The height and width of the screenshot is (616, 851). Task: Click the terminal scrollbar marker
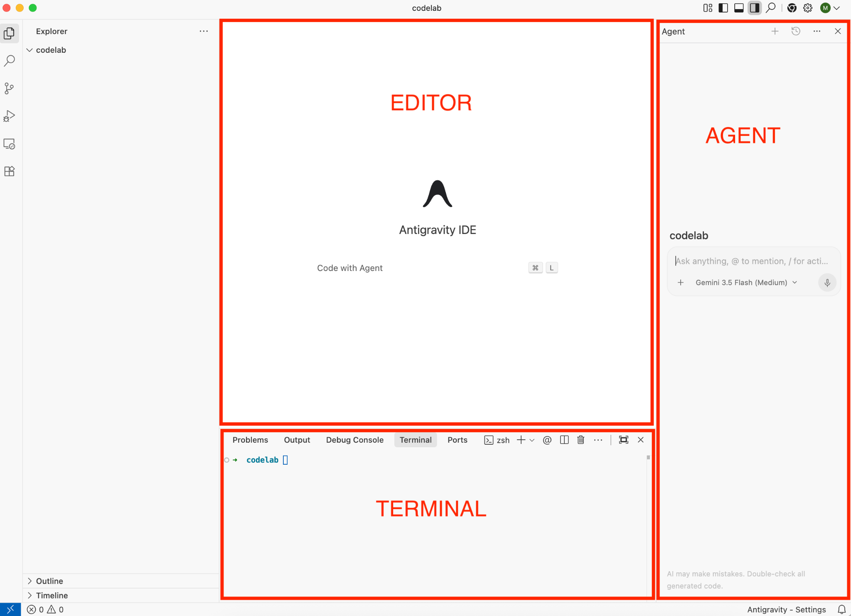tap(648, 457)
